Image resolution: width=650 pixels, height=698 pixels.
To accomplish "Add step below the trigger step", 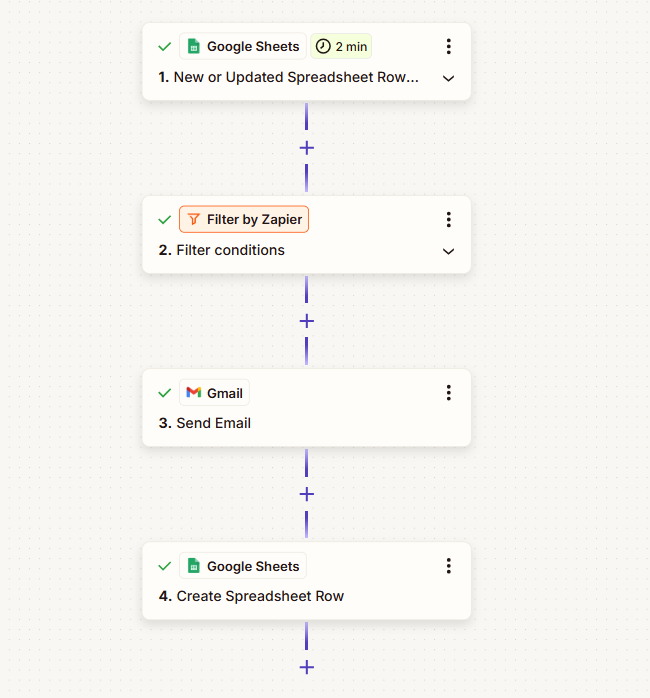I will pyautogui.click(x=306, y=147).
